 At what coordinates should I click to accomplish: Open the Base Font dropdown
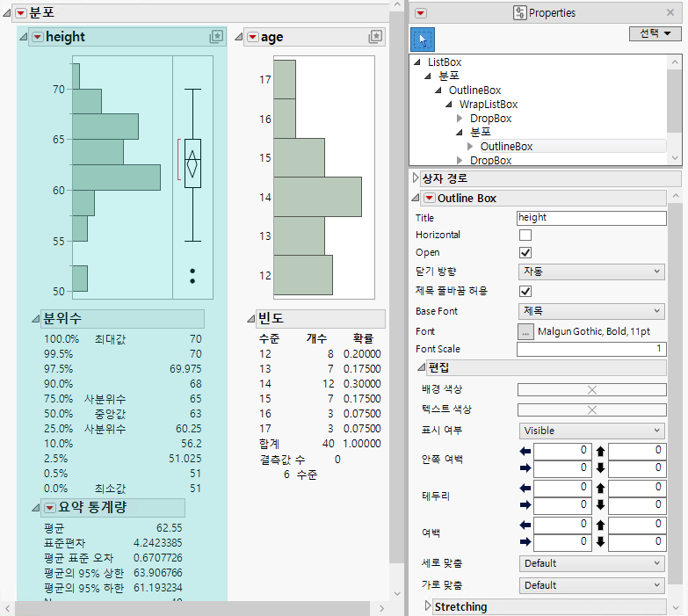click(x=590, y=311)
